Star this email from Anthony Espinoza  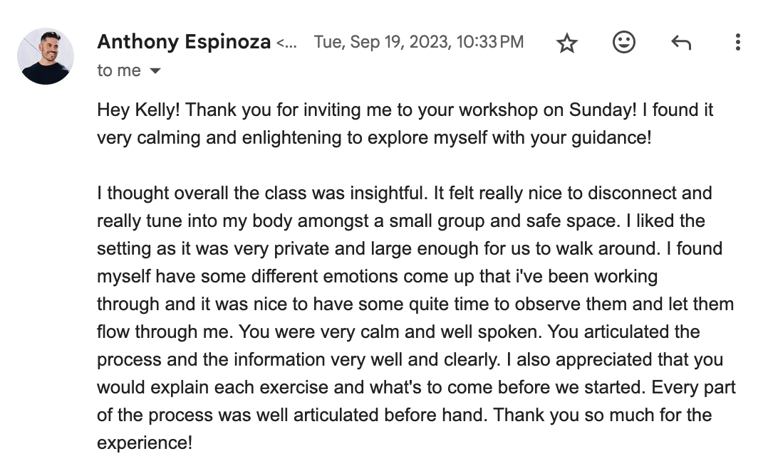(567, 43)
